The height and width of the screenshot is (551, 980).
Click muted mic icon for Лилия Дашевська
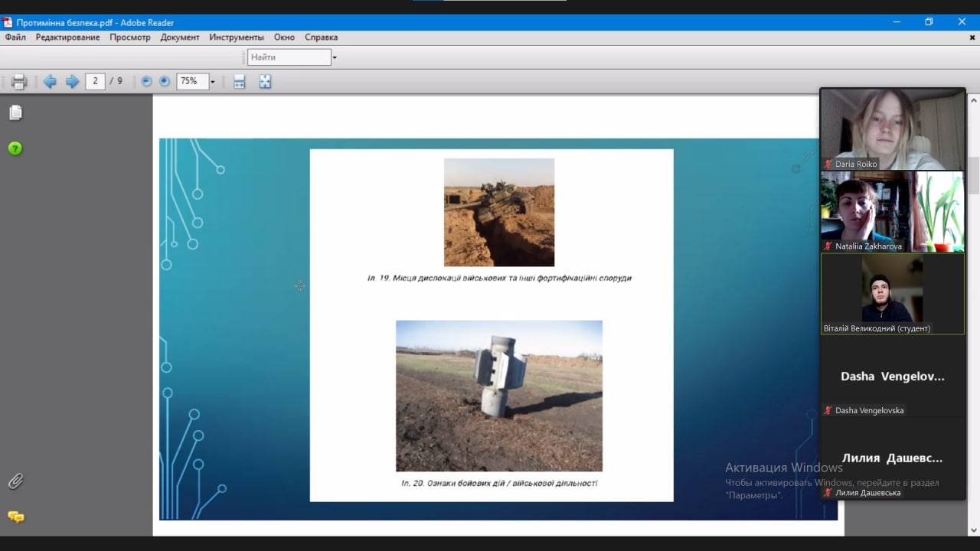(x=828, y=493)
